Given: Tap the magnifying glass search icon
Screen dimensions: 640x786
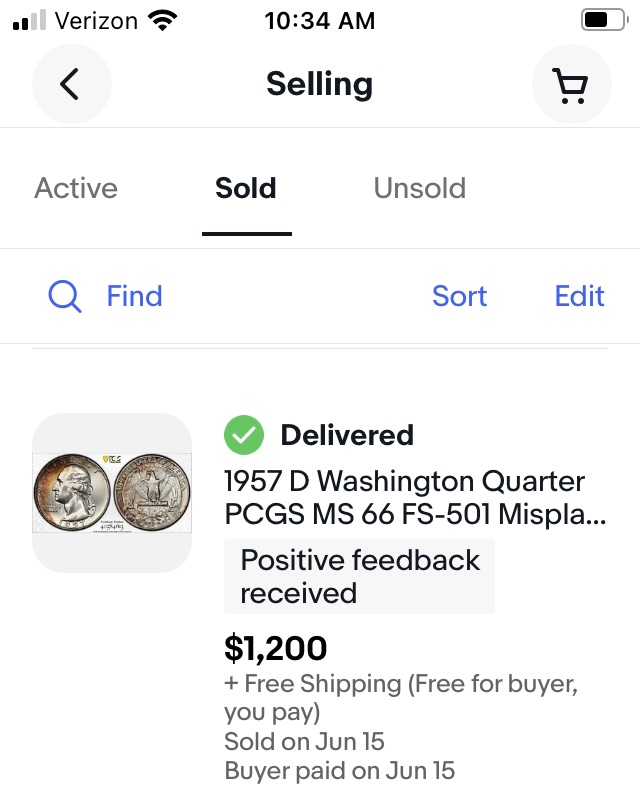Looking at the screenshot, I should (65, 296).
